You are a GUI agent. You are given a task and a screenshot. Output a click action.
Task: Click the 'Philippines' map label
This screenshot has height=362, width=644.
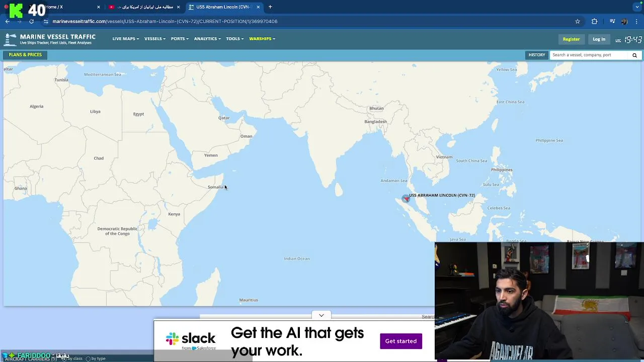502,170
